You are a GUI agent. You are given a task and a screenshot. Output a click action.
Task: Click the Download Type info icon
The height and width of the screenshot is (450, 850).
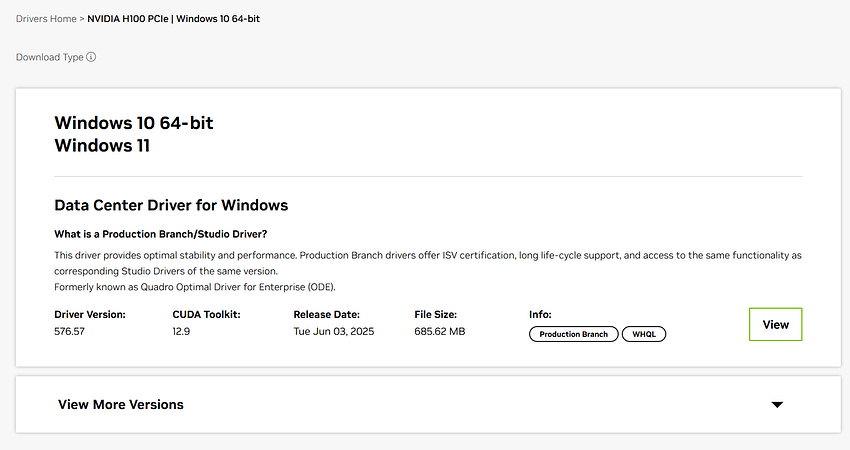coord(91,57)
